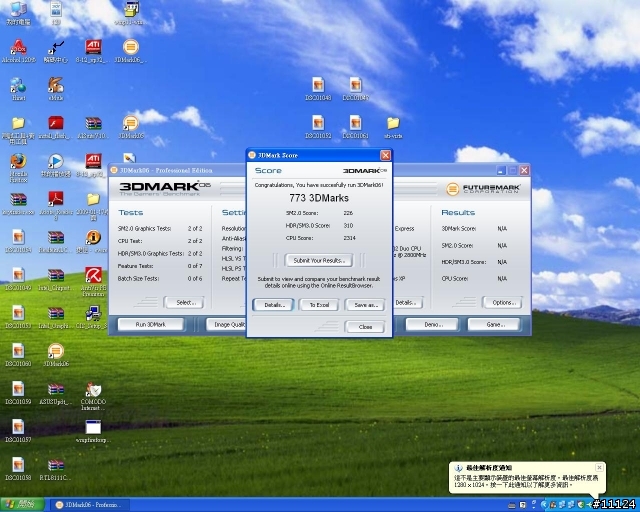Click the COMODO shield tray icon
This screenshot has width=640, height=512.
click(581, 505)
